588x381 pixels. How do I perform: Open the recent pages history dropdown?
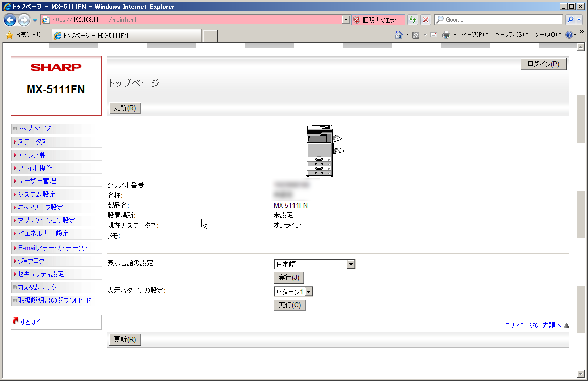pyautogui.click(x=35, y=20)
